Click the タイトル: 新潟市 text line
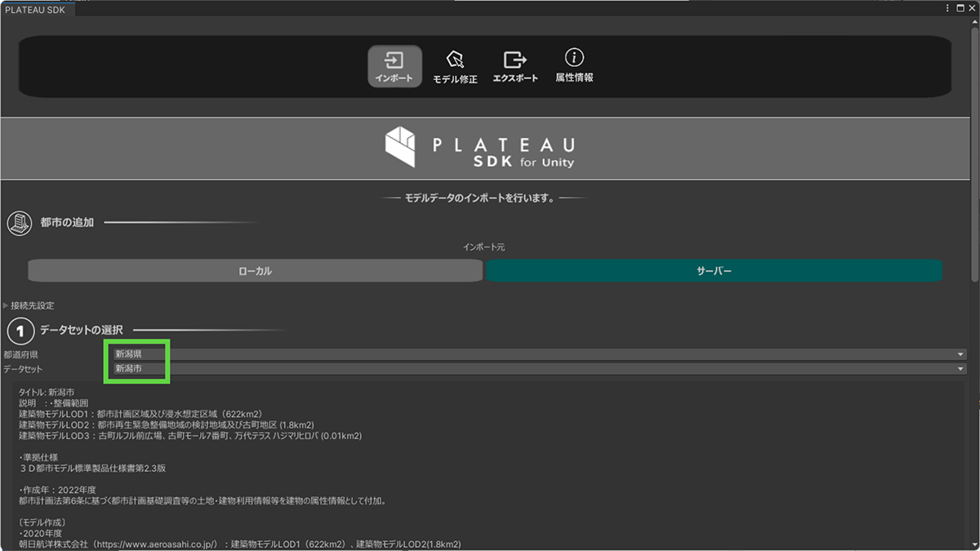 (47, 393)
